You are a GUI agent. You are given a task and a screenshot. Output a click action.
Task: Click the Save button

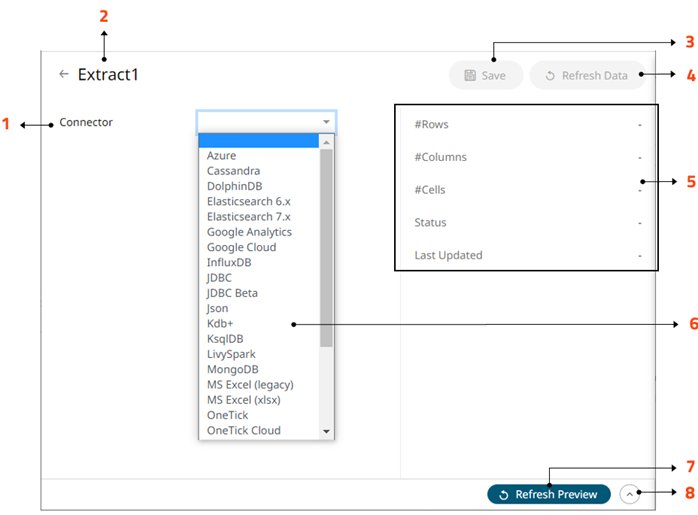pyautogui.click(x=486, y=76)
